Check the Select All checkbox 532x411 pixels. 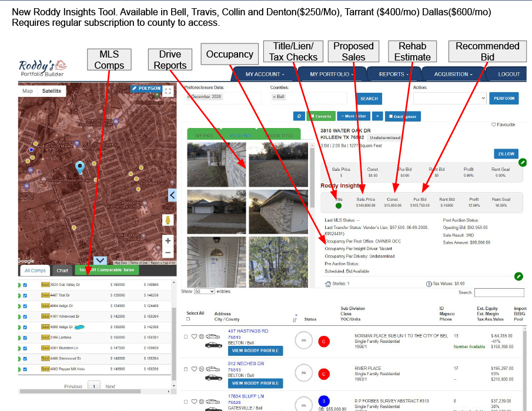click(188, 319)
